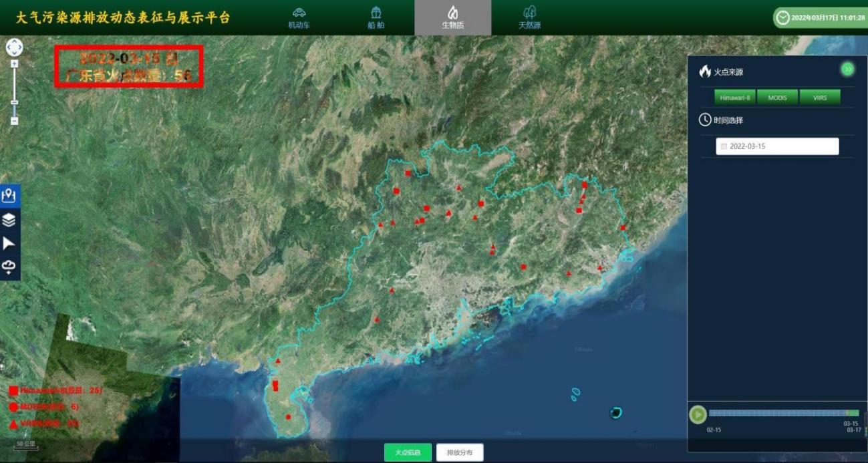
Task: Click the ship icon above 船舶
Action: click(x=376, y=12)
